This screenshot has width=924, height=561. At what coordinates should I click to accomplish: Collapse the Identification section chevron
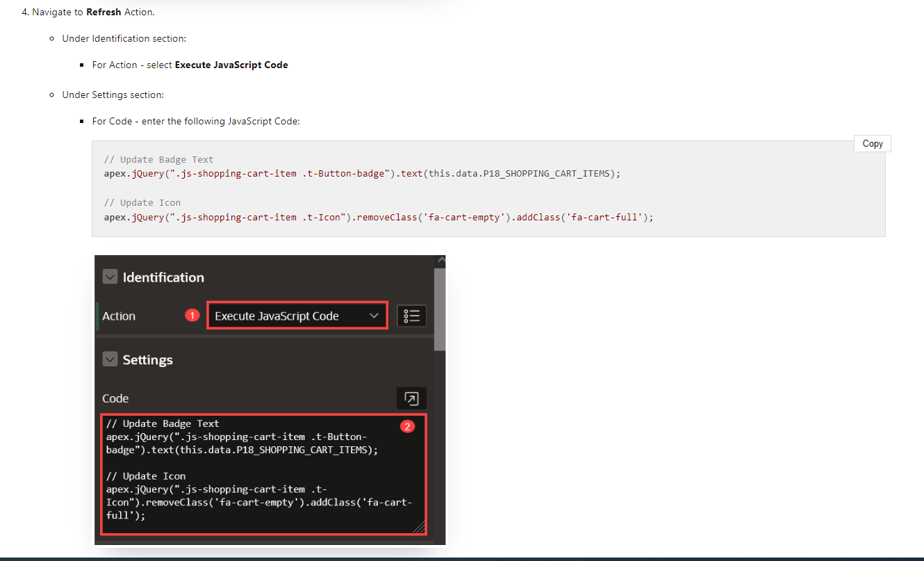pyautogui.click(x=110, y=277)
